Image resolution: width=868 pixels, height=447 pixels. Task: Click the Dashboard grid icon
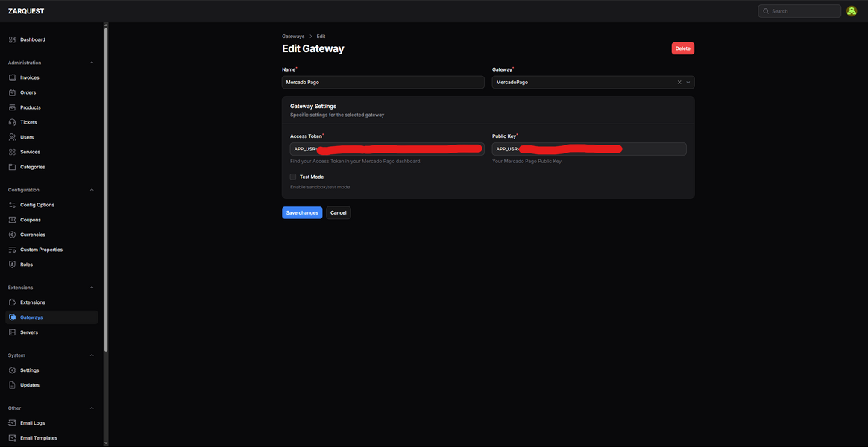pyautogui.click(x=12, y=39)
